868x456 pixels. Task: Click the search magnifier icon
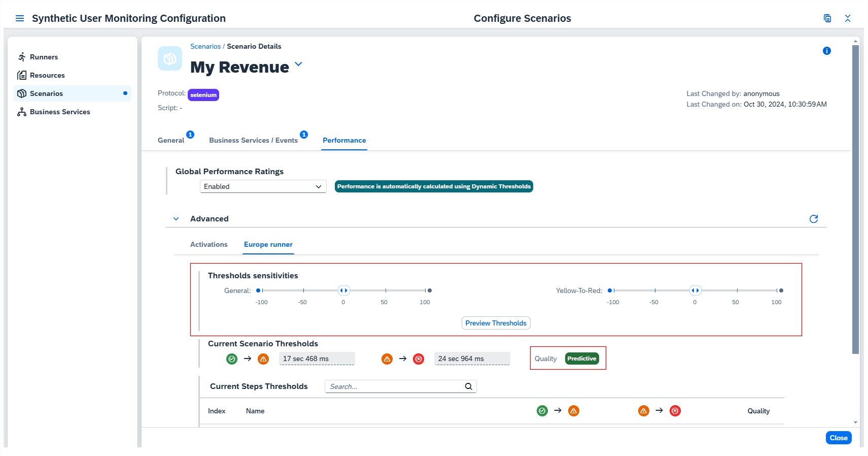point(468,386)
